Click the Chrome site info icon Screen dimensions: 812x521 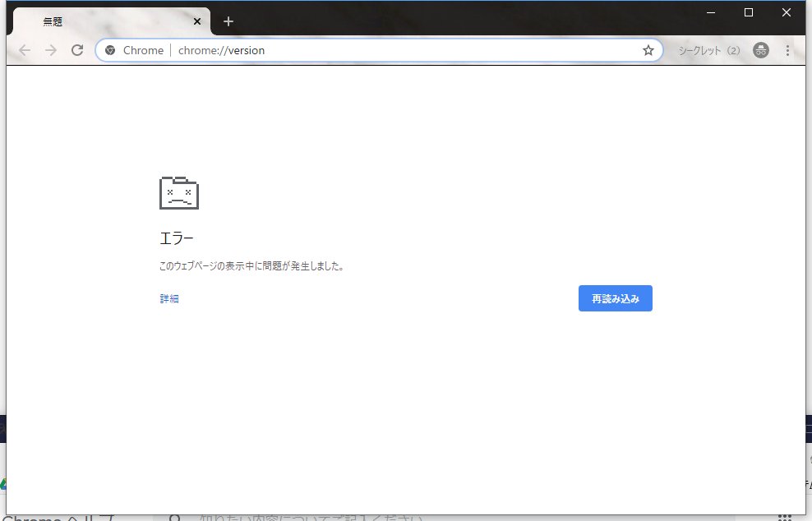click(x=110, y=50)
